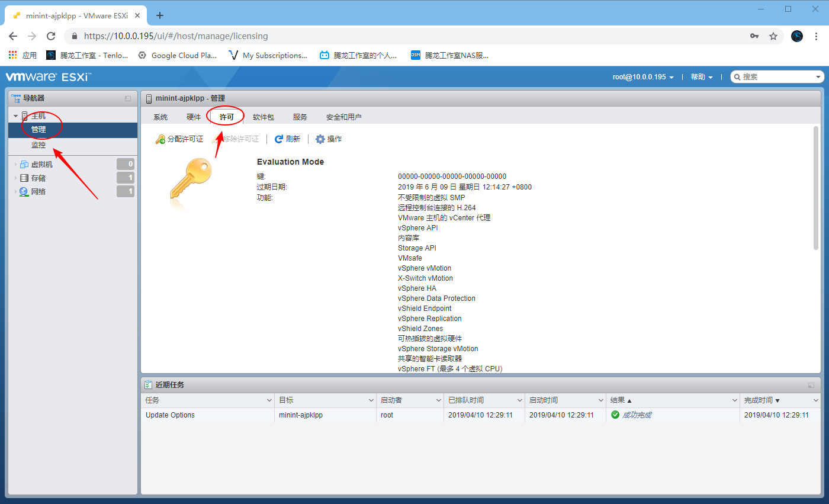Open 腾龙工作室的个人 bilibili bookmark

coord(358,55)
